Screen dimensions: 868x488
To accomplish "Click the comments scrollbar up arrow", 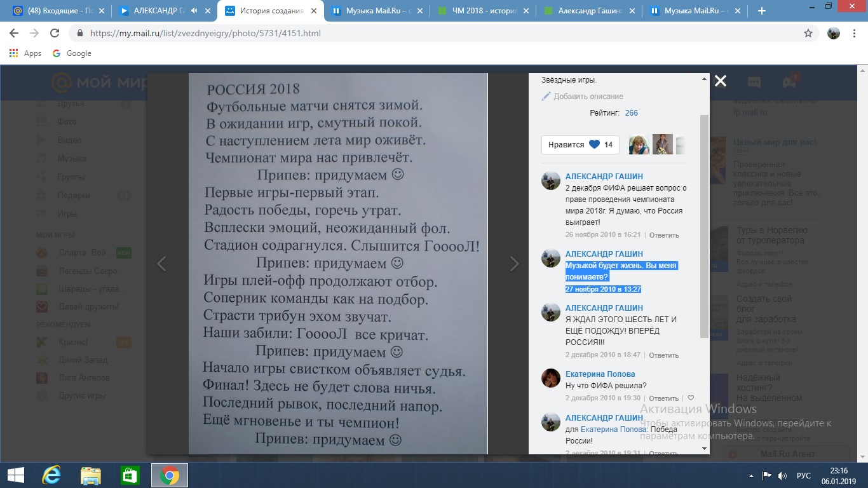I will 703,78.
